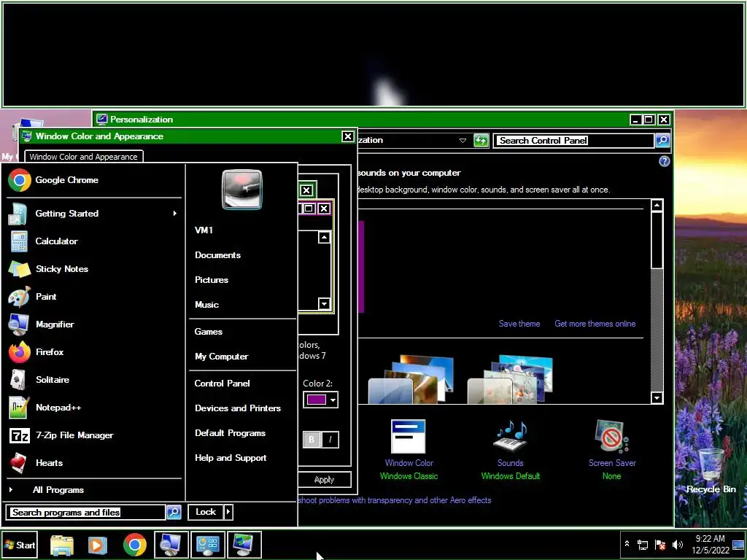Screen dimensions: 747x560
Task: Select the Aero theme thumbnail with blue images
Action: point(411,379)
